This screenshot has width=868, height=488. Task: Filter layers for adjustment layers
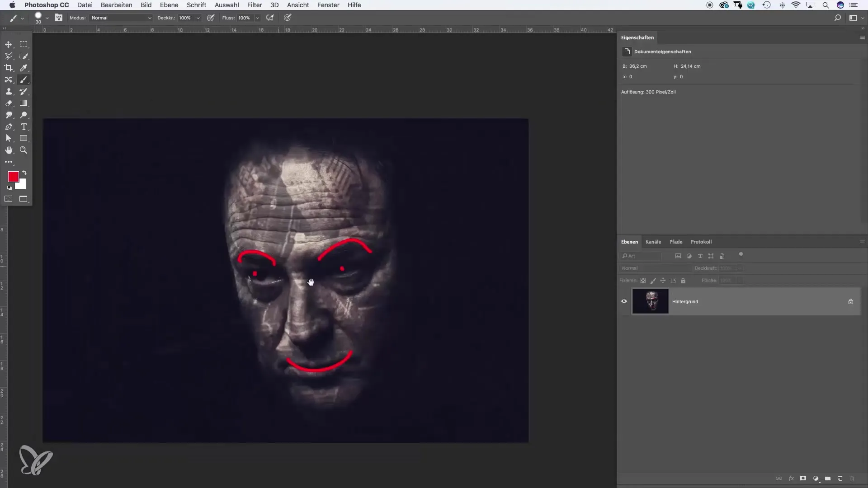[689, 256]
